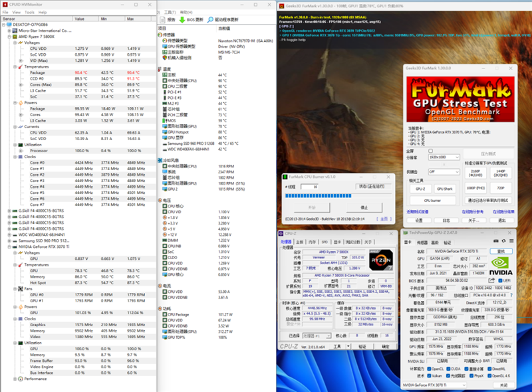This screenshot has height=392, width=532.
Task: Switch to GPU-Z 传感器 tab
Action: point(422,243)
